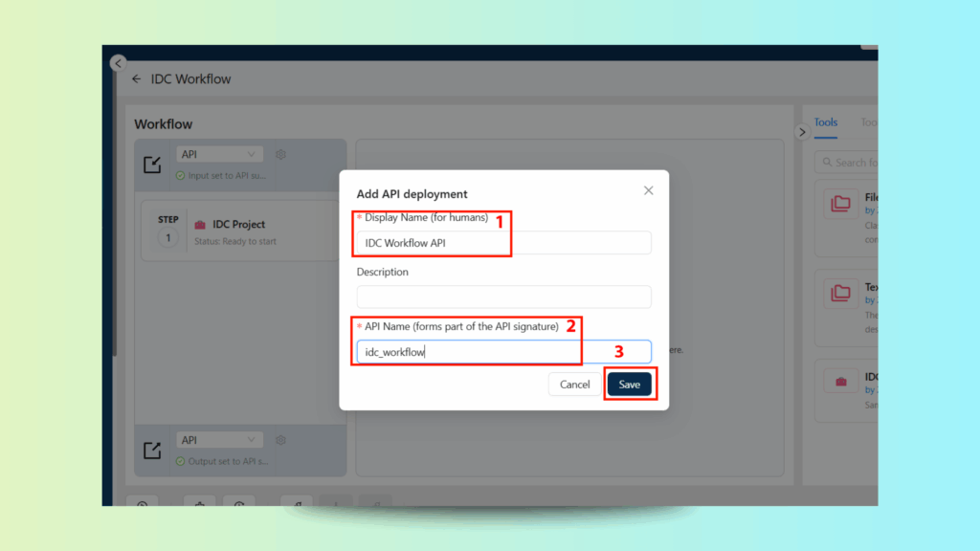Viewport: 980px width, 551px height.
Task: Collapse the Tools panel with arrow toggle
Action: click(x=802, y=132)
